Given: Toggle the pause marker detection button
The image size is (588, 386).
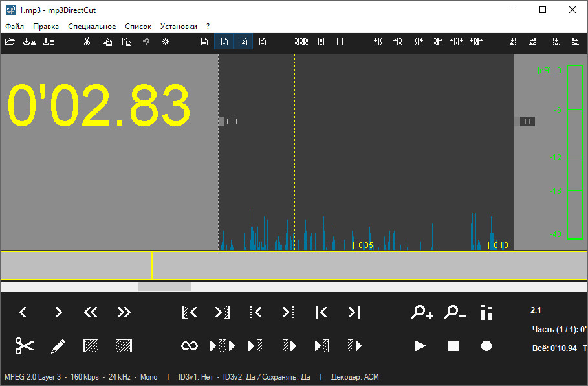Looking at the screenshot, I should tap(340, 41).
